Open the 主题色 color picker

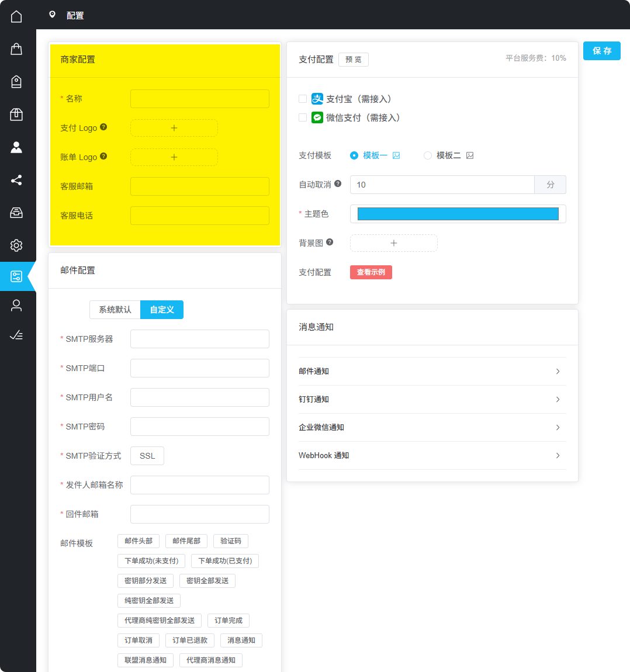tap(458, 214)
